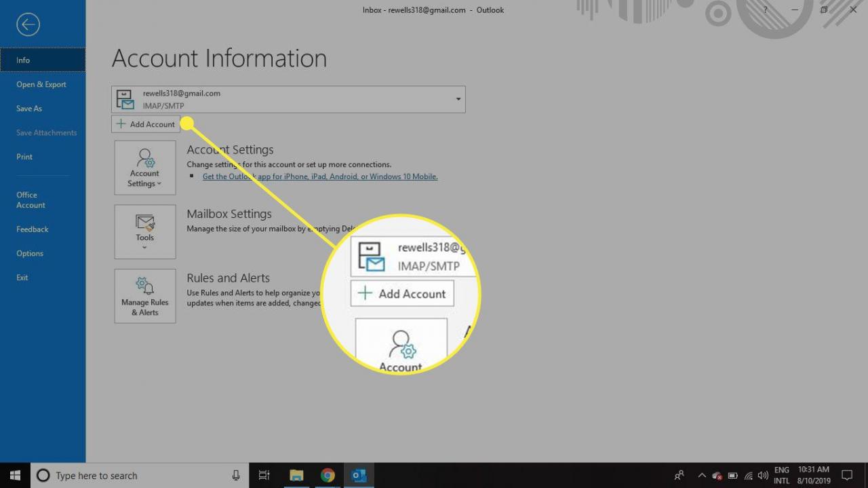Open Manage Rules & Alerts
868x488 pixels.
pos(145,296)
